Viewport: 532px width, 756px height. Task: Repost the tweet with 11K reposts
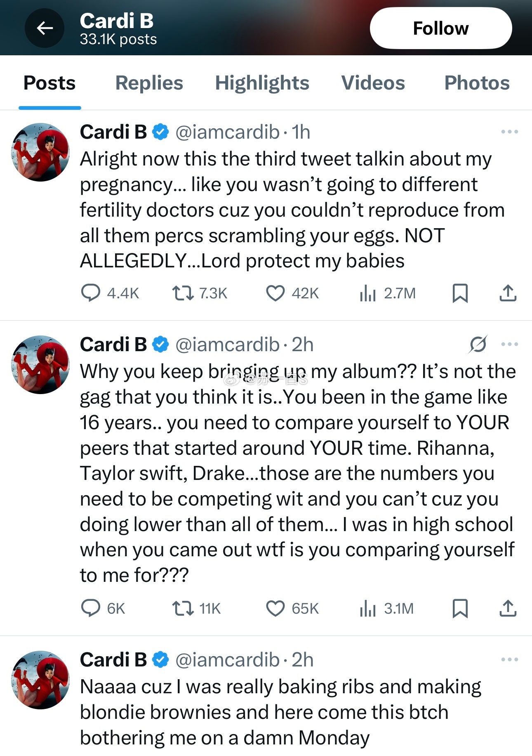pyautogui.click(x=183, y=608)
